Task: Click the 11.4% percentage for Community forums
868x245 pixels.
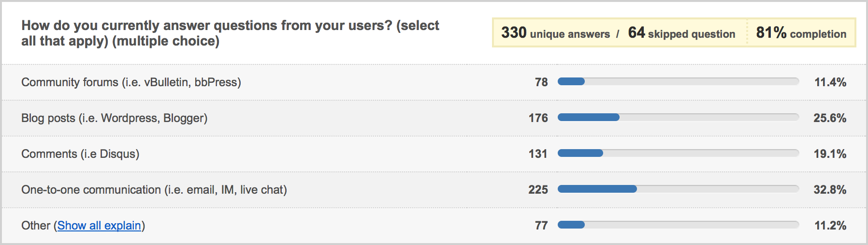Action: [830, 82]
